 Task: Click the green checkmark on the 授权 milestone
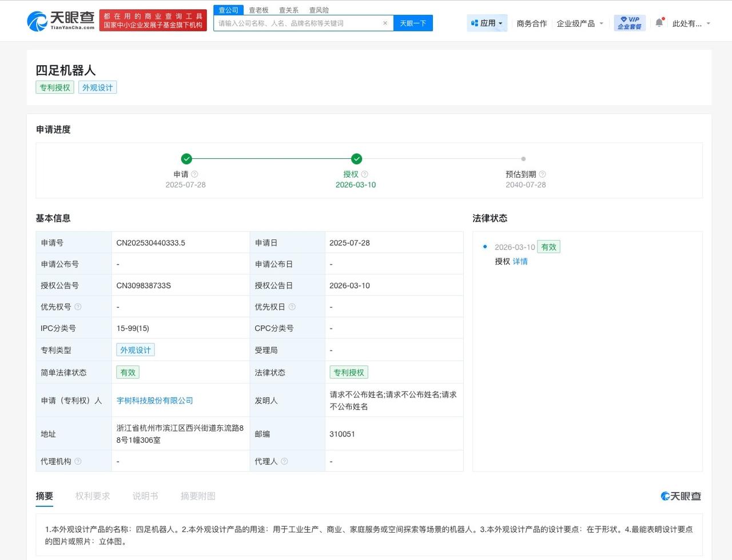tap(356, 159)
